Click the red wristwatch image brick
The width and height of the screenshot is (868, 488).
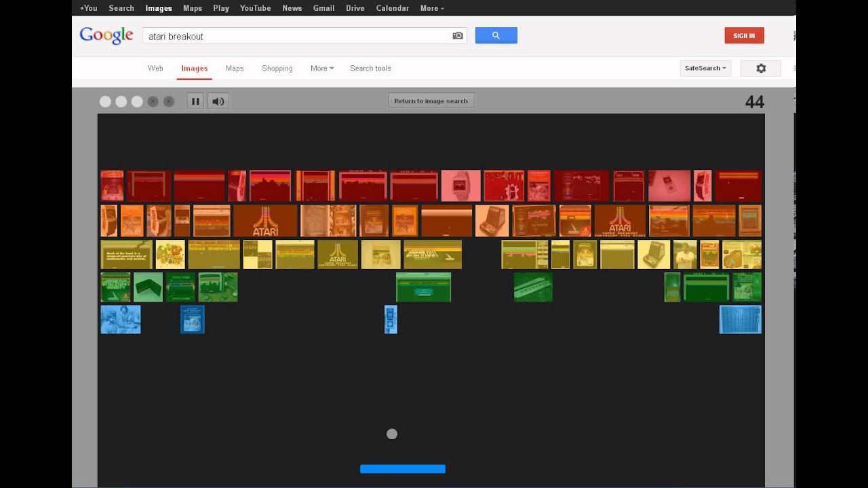tap(461, 186)
